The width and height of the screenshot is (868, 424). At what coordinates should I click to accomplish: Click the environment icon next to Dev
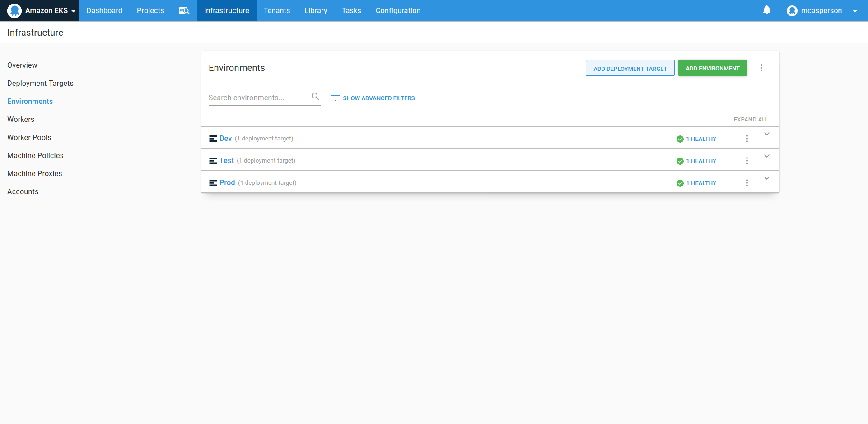tap(213, 138)
